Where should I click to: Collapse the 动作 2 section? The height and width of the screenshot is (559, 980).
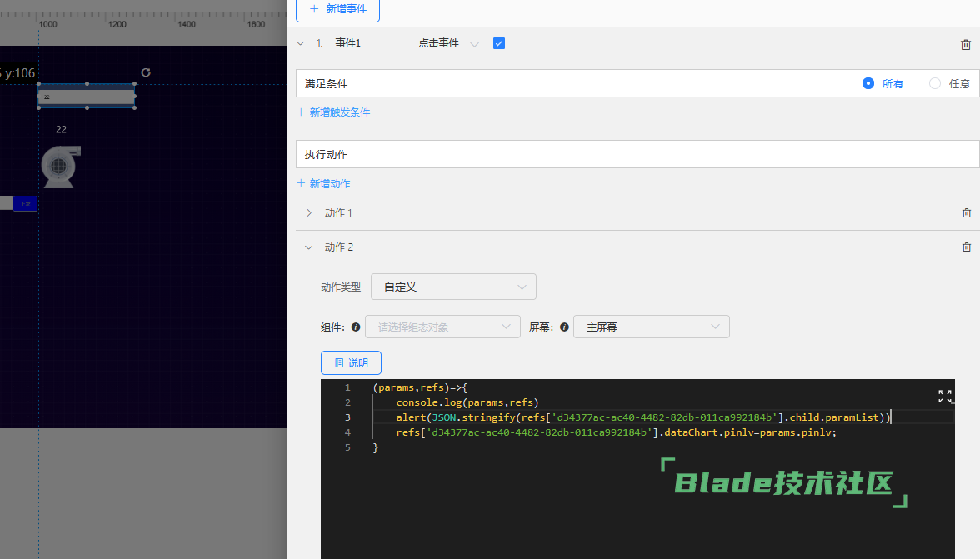click(x=309, y=247)
